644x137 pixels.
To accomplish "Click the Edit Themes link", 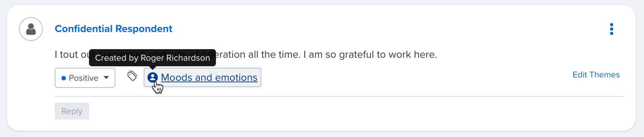I will click(x=596, y=75).
